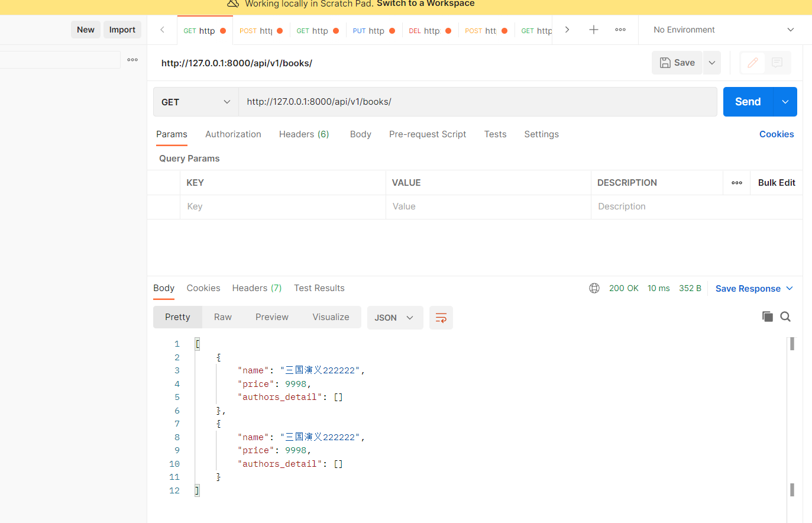Viewport: 812px width, 523px height.
Task: Open the JSON format dropdown
Action: [x=395, y=318]
